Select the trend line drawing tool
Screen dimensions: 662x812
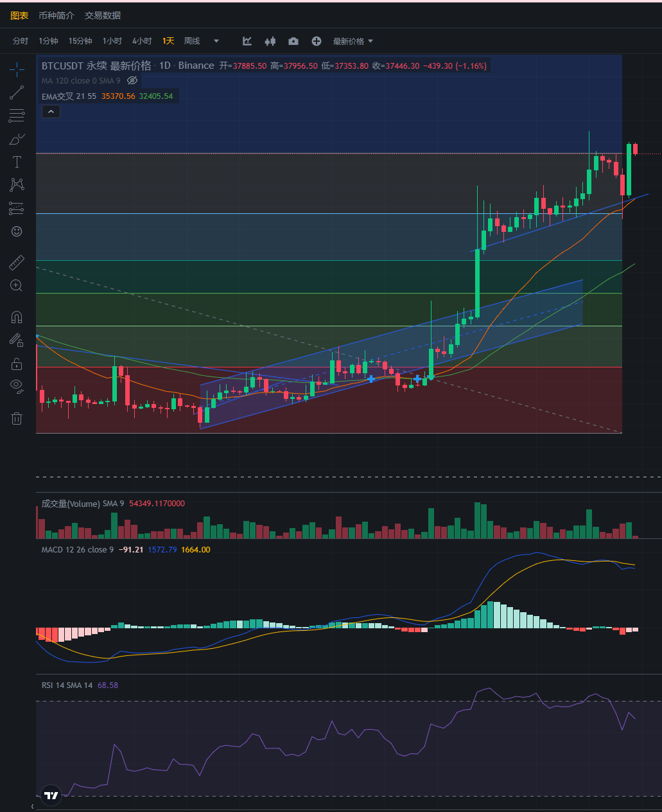[17, 93]
